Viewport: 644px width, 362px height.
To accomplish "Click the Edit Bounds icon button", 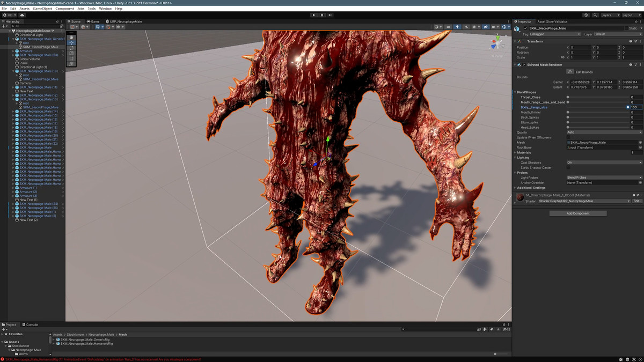I will (x=570, y=72).
